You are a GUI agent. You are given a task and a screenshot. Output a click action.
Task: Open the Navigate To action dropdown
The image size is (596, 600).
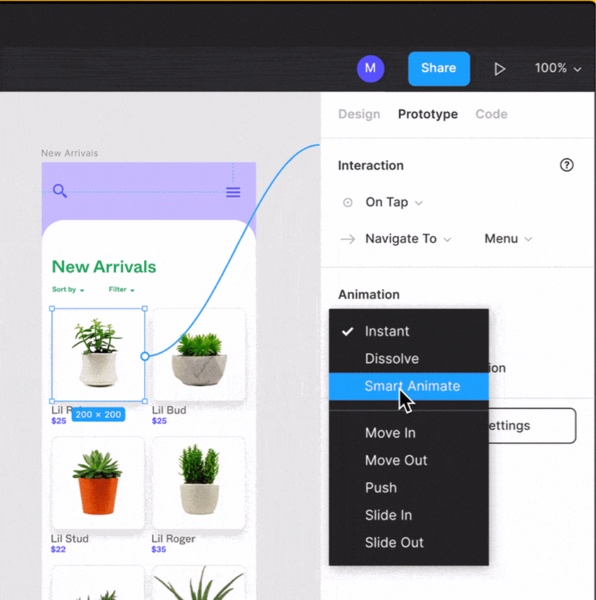pos(408,239)
